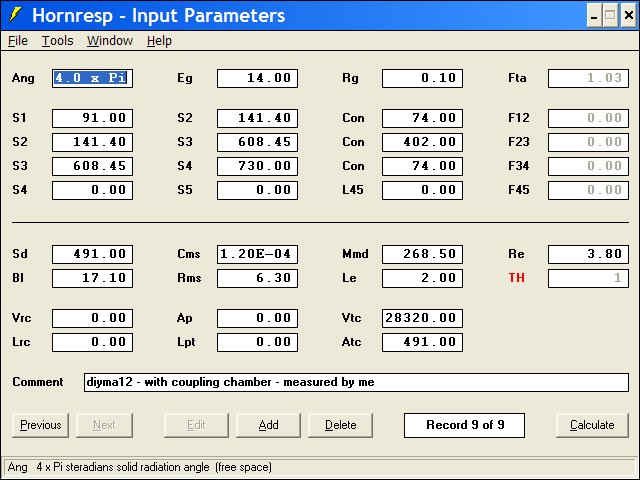Open the File menu
Screen dimensions: 640x480
(x=18, y=41)
